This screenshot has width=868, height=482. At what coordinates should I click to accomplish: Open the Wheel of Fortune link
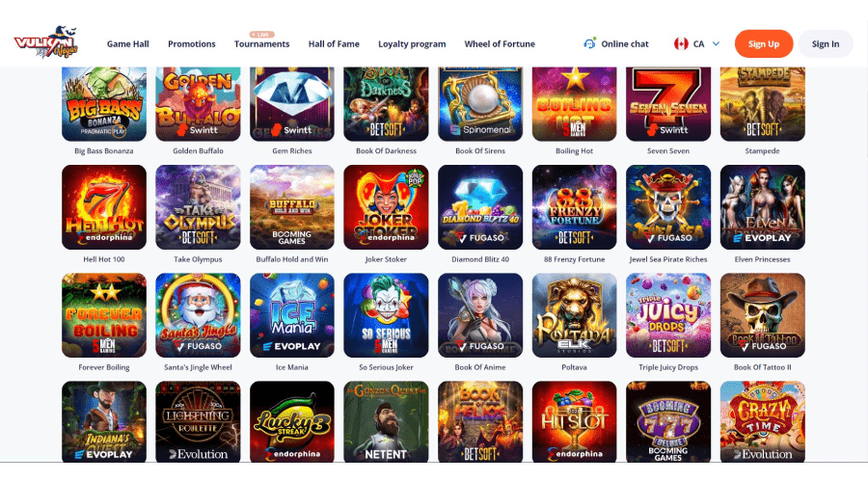click(x=500, y=43)
